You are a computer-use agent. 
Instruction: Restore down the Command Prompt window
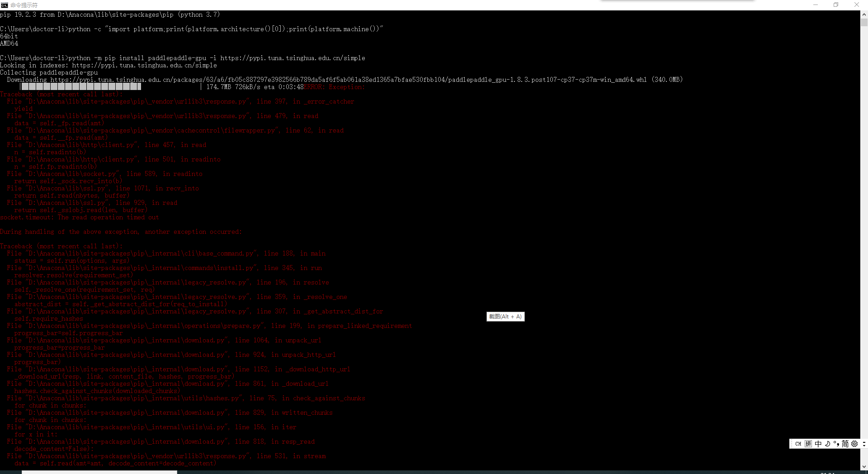coord(836,5)
